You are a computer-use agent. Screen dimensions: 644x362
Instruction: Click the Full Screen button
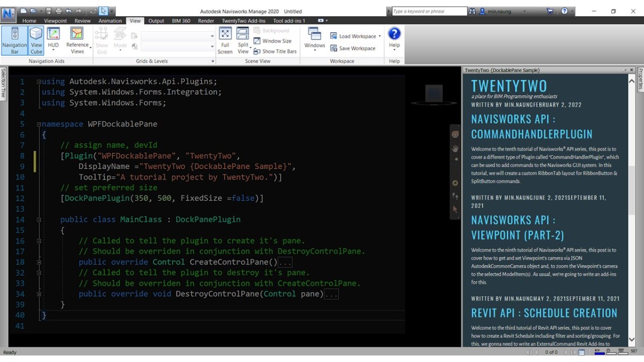[x=225, y=41]
